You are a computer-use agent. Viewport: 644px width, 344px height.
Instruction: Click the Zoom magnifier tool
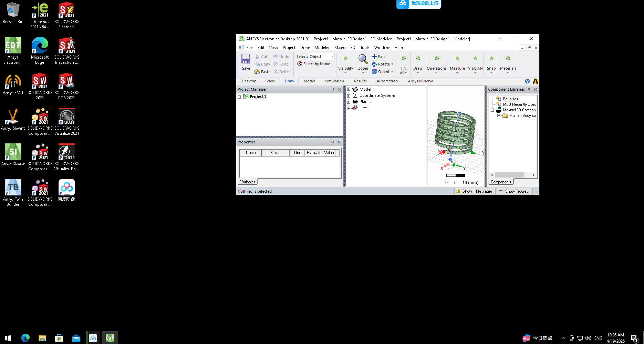pyautogui.click(x=363, y=59)
